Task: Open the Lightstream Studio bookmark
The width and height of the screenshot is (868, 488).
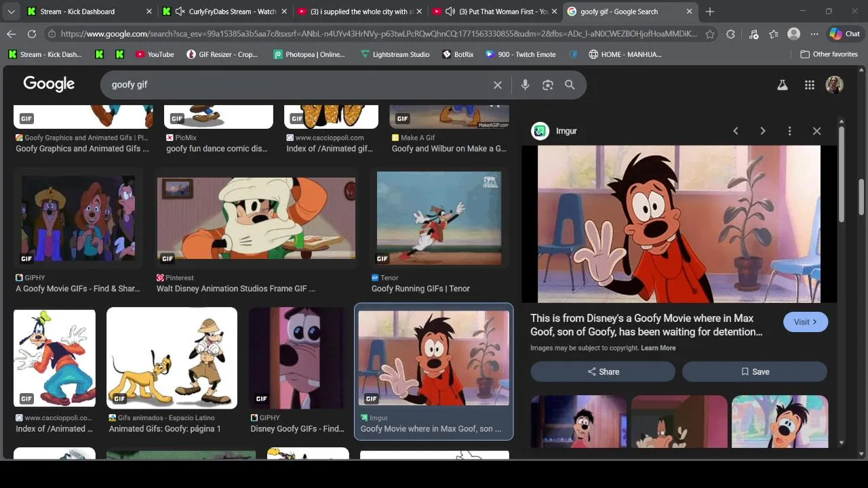Action: (395, 54)
